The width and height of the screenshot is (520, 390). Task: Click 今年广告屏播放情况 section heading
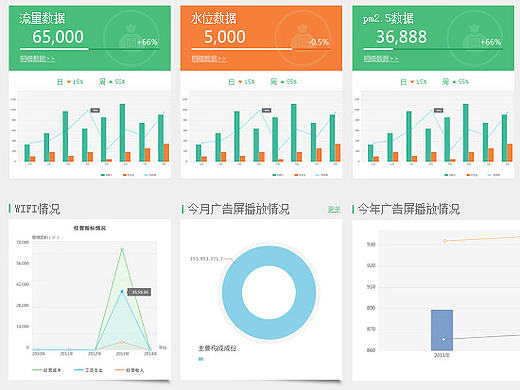pyautogui.click(x=409, y=209)
